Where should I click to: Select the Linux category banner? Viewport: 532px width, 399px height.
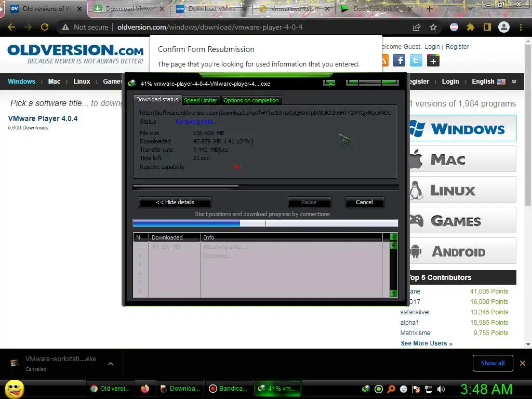[463, 189]
